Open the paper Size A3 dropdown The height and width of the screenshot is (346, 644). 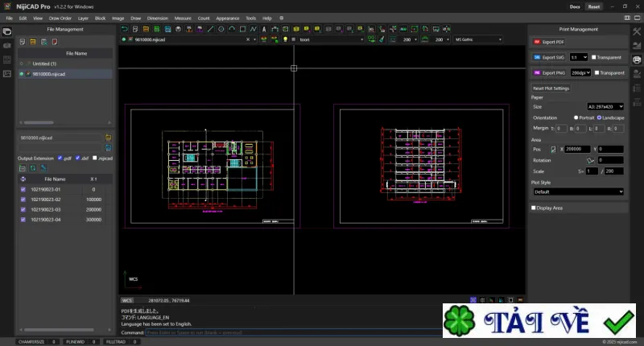(605, 107)
